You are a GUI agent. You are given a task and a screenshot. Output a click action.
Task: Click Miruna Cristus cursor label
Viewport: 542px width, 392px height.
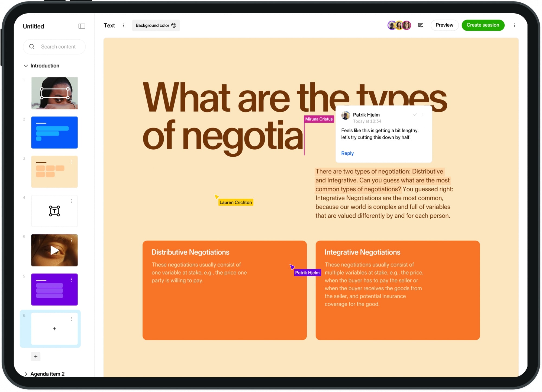(x=319, y=119)
